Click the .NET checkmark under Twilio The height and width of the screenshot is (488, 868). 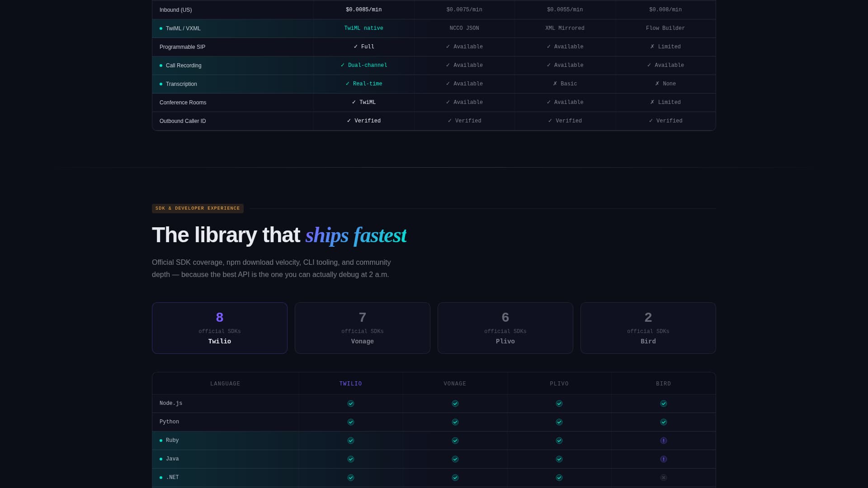tap(351, 478)
